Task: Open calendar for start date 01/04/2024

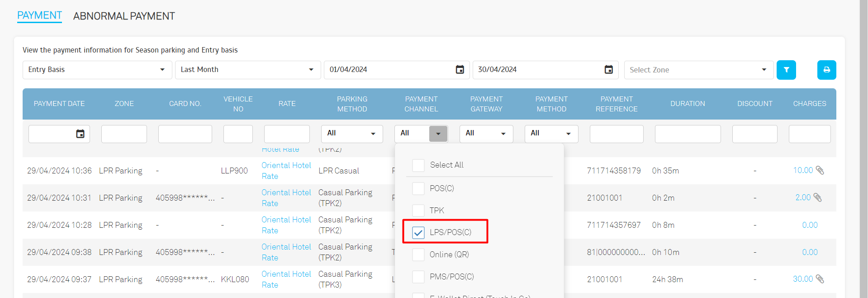Action: [460, 70]
